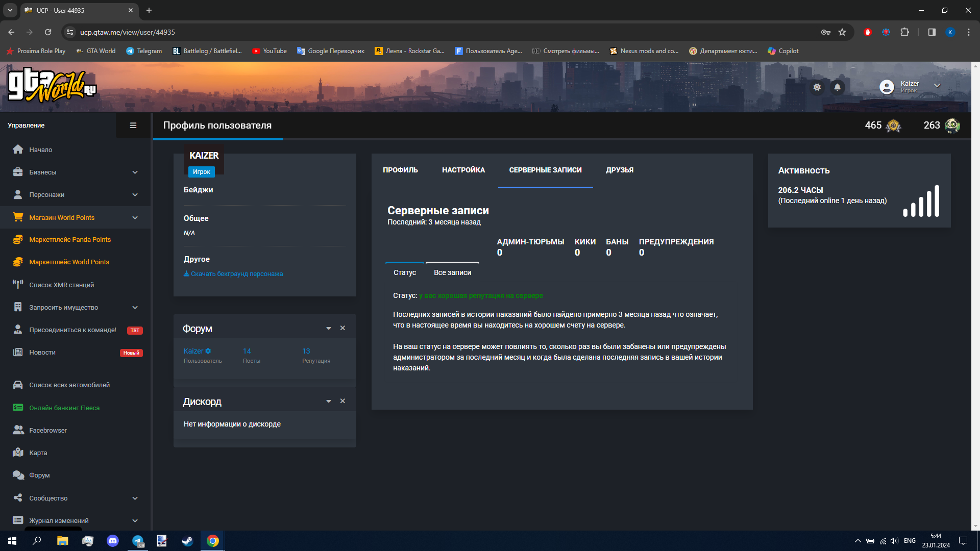The height and width of the screenshot is (551, 980).
Task: Open the notifications bell
Action: (x=838, y=87)
